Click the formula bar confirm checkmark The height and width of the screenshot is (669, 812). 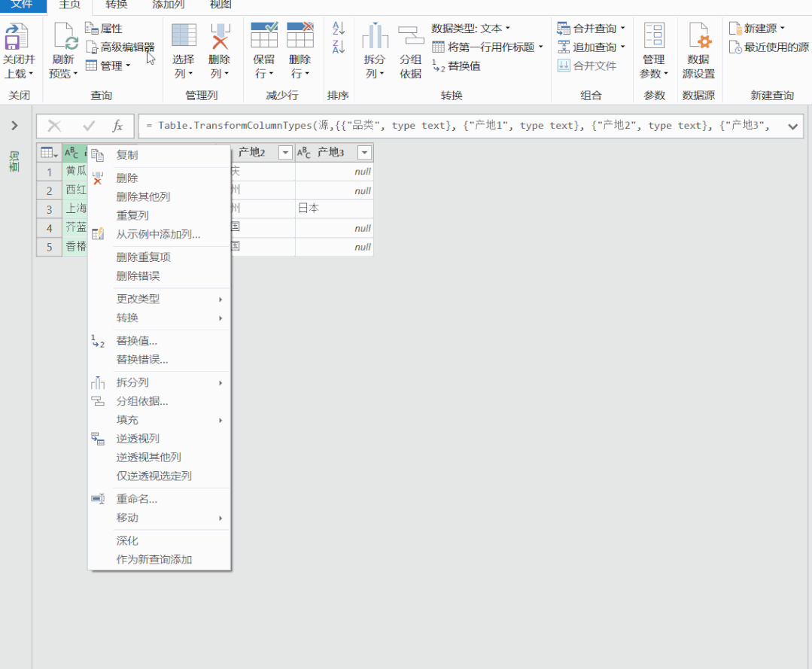point(89,126)
